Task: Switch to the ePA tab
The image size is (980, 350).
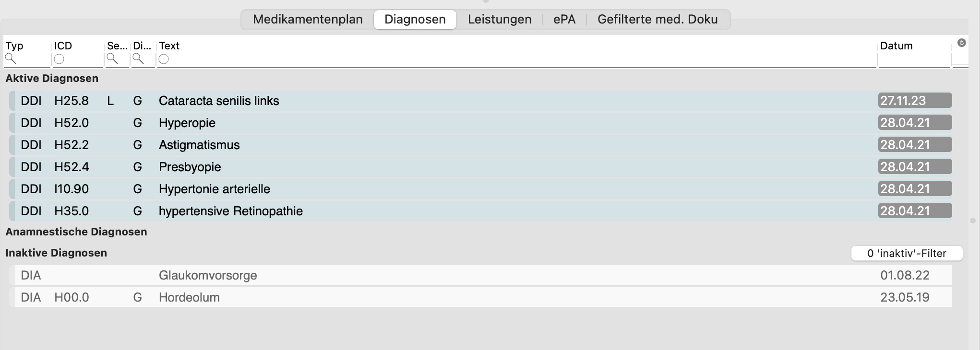Action: (564, 19)
